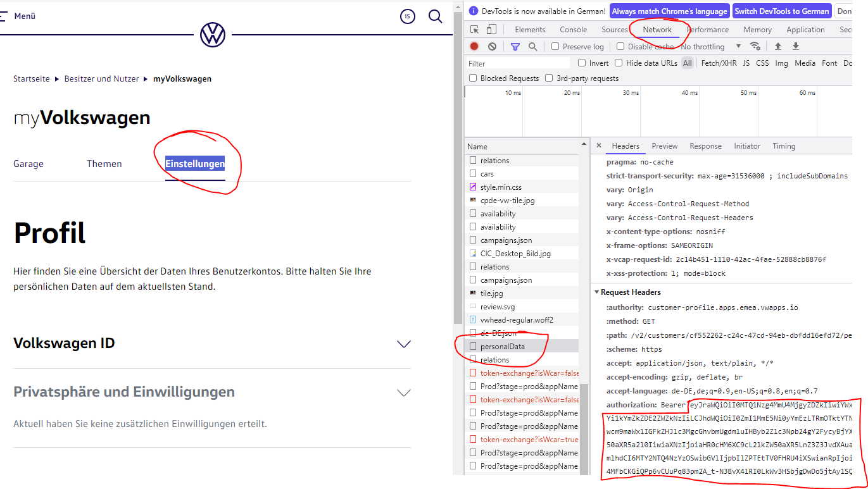Screen dimensions: 868x489
Task: Switch to the Console panel tab
Action: pyautogui.click(x=574, y=30)
